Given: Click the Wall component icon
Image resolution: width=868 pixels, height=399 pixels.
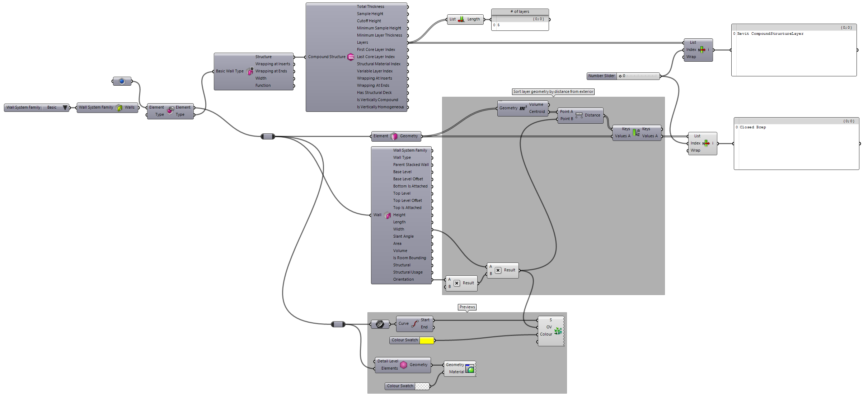Looking at the screenshot, I should coord(388,215).
